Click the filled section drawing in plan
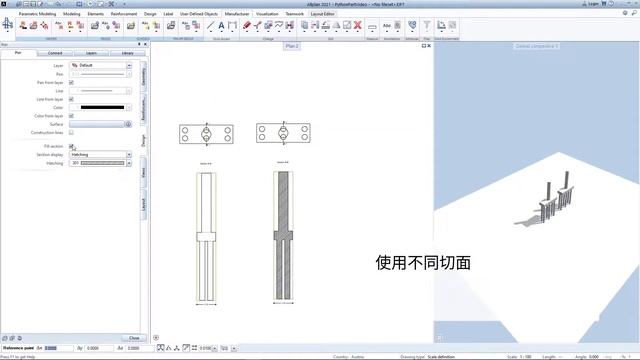 click(x=283, y=236)
